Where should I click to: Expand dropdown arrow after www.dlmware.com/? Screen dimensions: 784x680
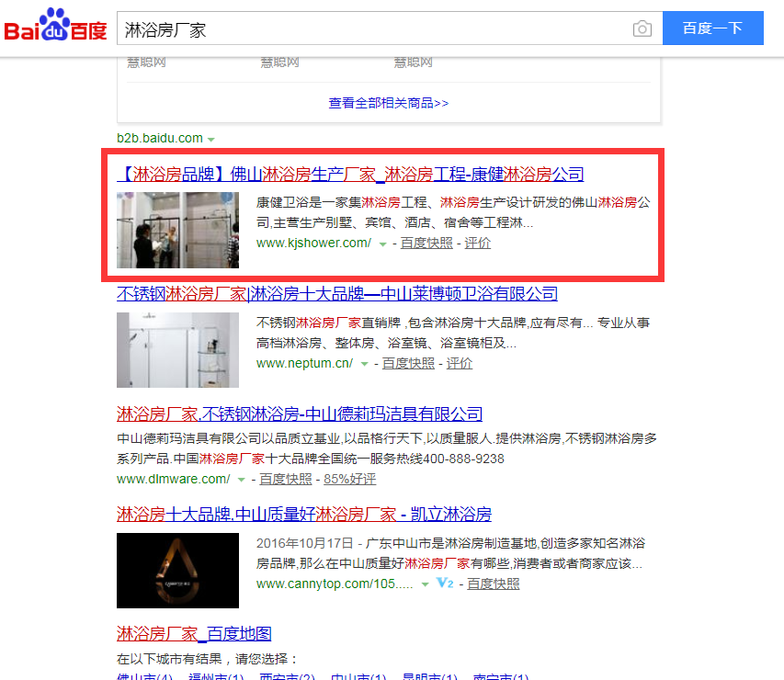click(241, 480)
